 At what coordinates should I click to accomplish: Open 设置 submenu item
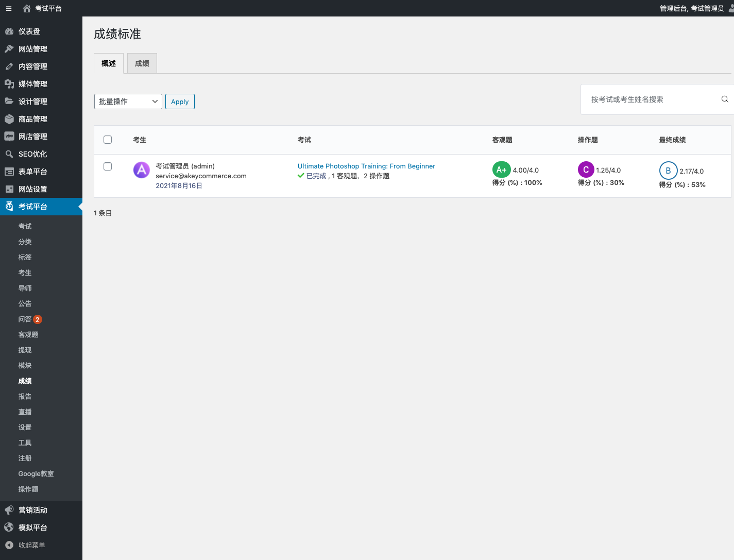25,427
